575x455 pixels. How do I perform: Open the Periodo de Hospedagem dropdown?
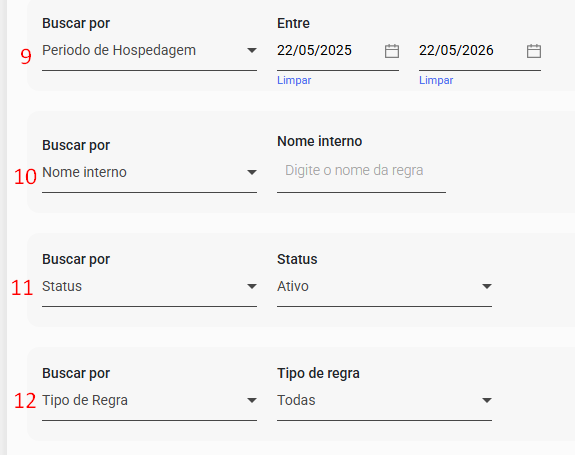point(149,51)
